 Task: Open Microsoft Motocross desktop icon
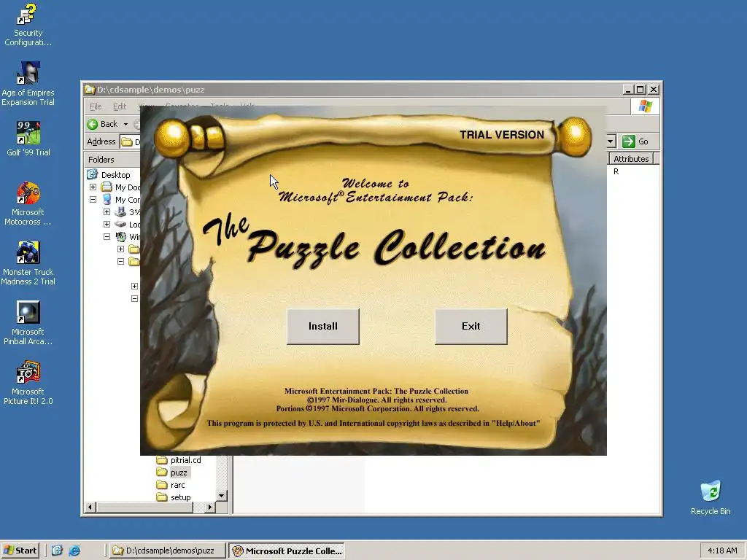tap(28, 203)
